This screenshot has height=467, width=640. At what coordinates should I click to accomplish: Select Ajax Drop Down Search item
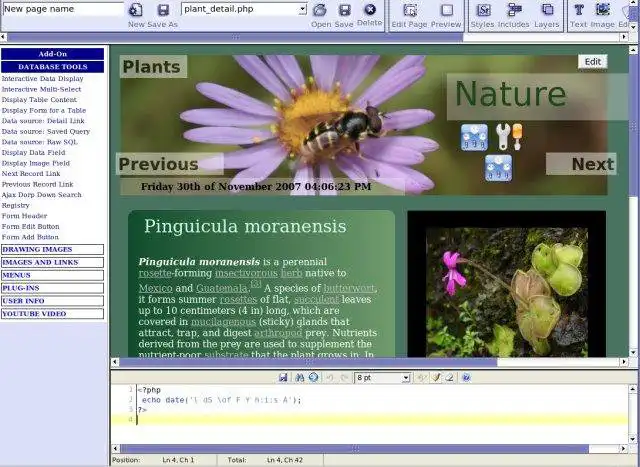click(42, 195)
